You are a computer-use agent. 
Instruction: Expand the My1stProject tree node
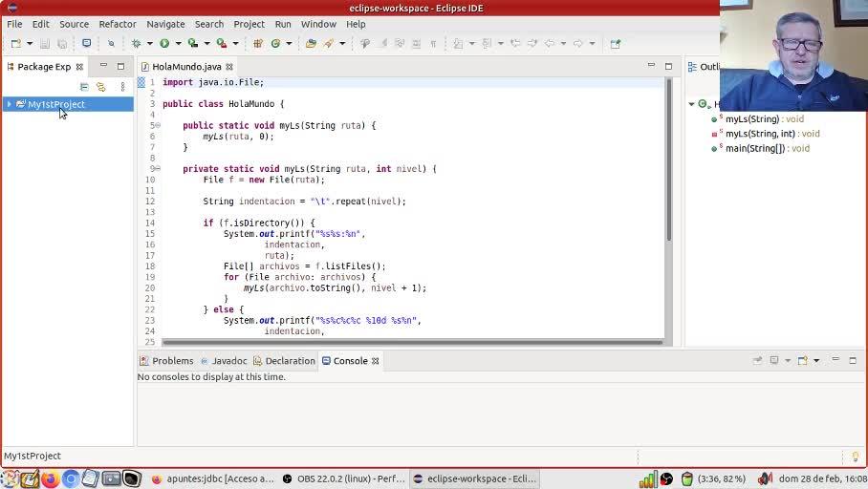click(x=10, y=104)
